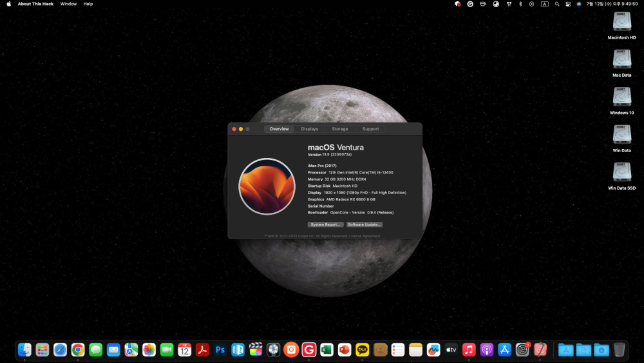Switch to the Storage tab

click(339, 129)
